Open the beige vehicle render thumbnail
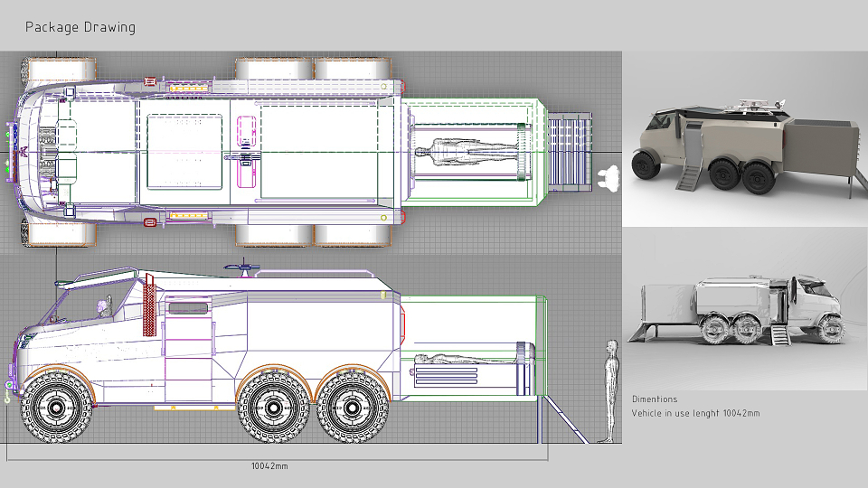The width and height of the screenshot is (868, 488). tap(745, 139)
